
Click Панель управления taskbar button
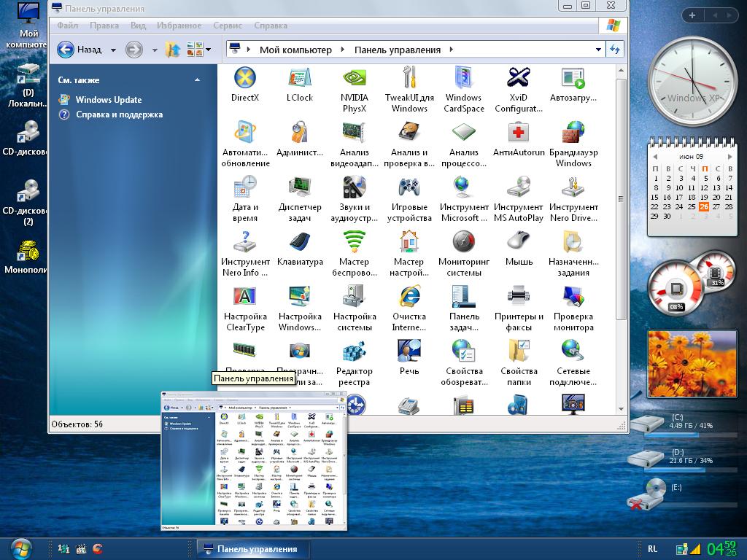click(254, 549)
